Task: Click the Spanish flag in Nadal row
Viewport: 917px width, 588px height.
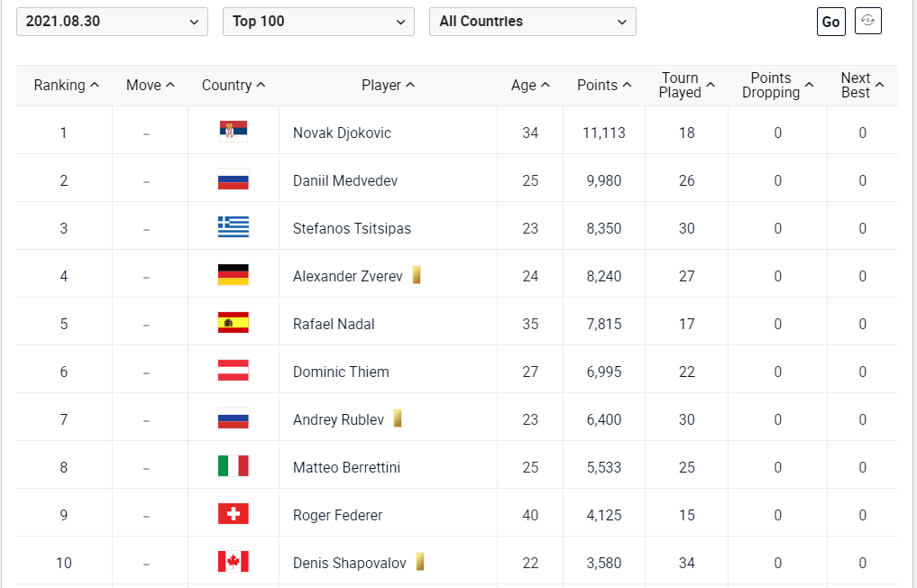Action: click(x=234, y=323)
